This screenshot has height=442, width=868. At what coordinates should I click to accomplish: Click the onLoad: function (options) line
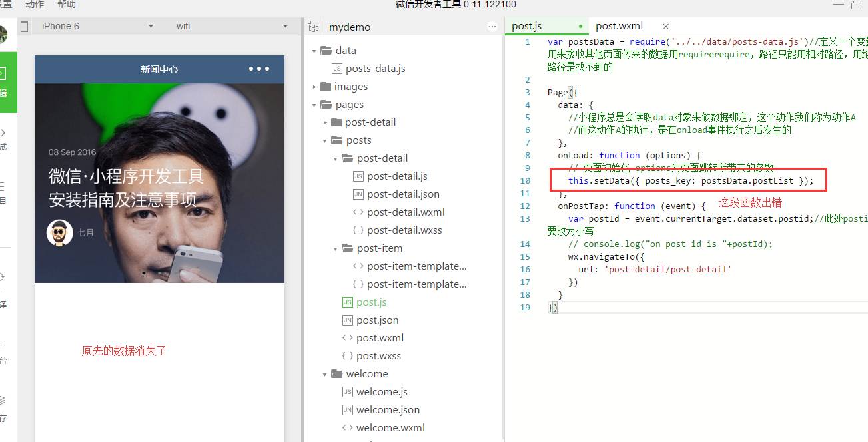point(630,155)
